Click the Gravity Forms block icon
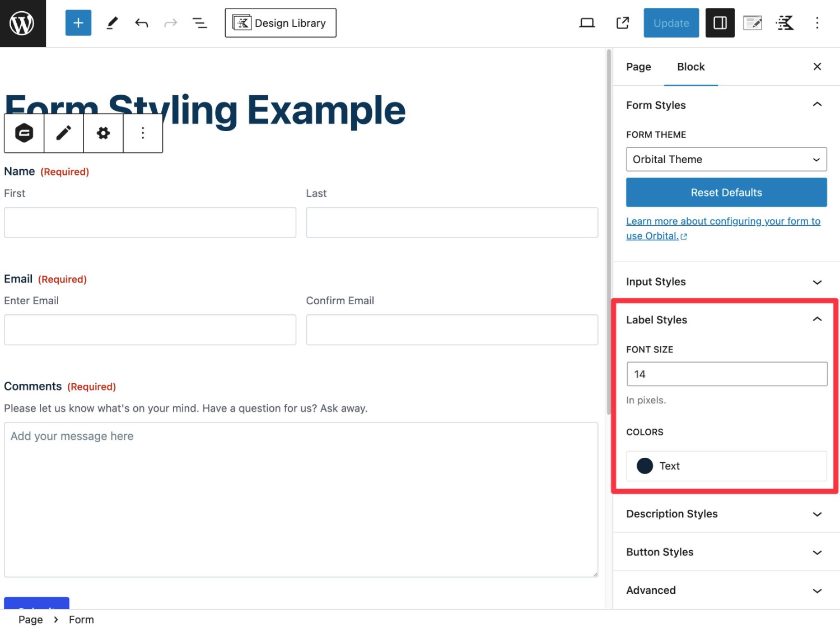The image size is (840, 627). tap(24, 133)
